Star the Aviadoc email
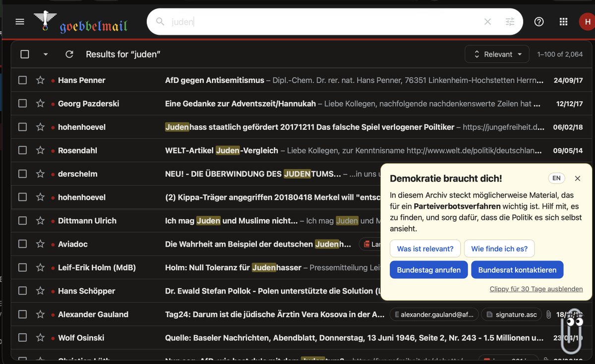This screenshot has height=364, width=595. pyautogui.click(x=40, y=244)
